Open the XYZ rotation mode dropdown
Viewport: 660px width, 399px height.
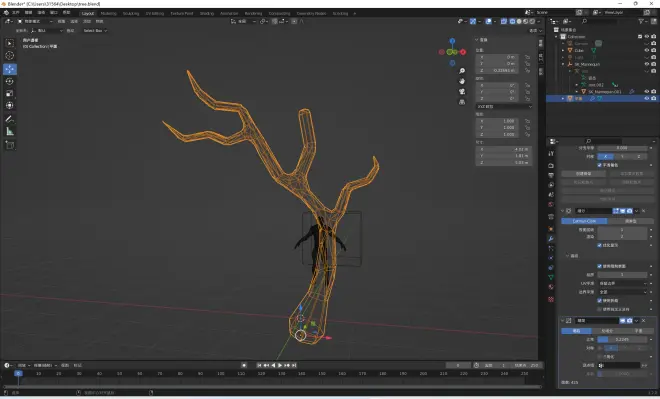[x=504, y=106]
